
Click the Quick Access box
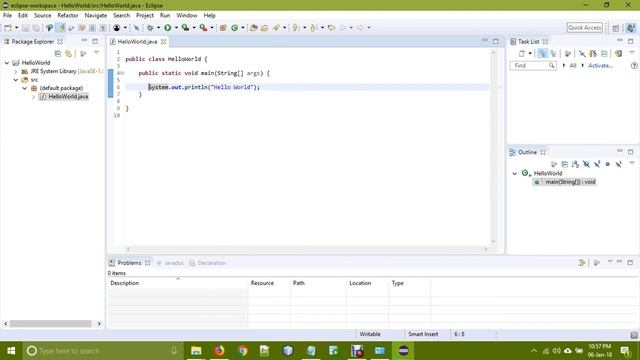pyautogui.click(x=585, y=27)
